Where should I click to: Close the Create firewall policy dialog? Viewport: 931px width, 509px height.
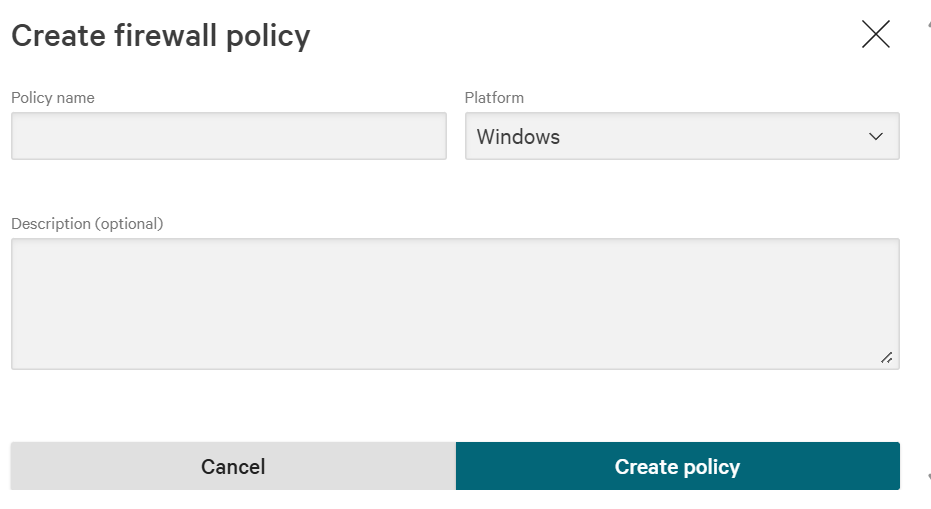[875, 35]
